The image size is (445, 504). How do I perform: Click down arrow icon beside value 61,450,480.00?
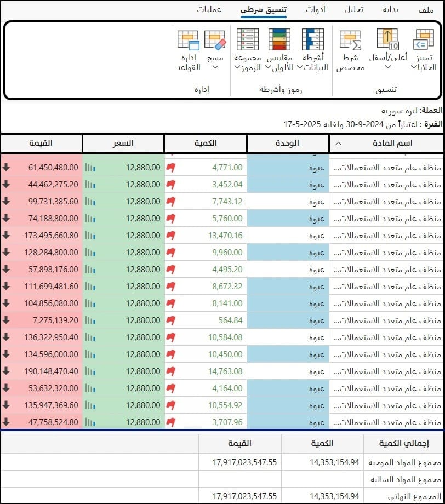(6, 167)
